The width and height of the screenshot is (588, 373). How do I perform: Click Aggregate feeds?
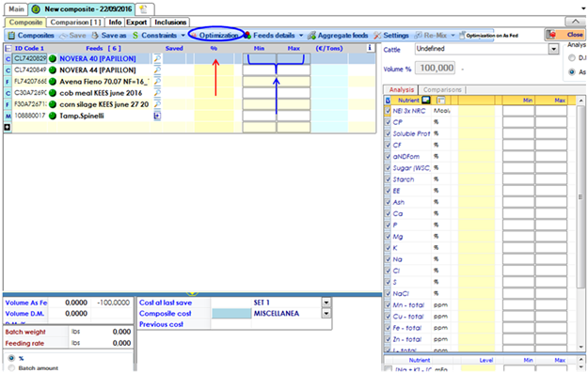click(338, 35)
